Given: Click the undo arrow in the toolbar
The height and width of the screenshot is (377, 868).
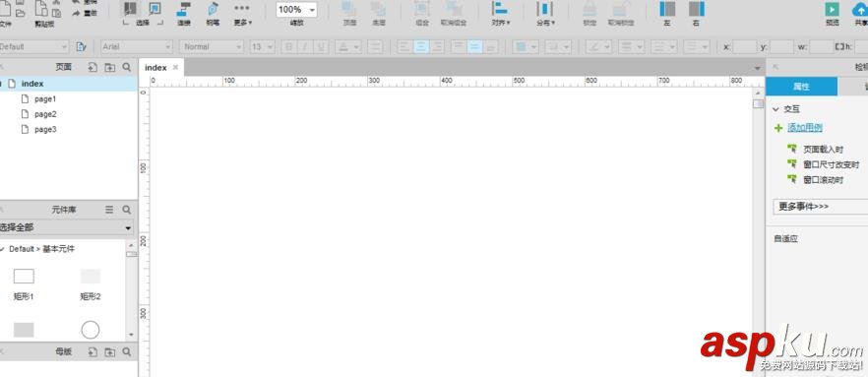Looking at the screenshot, I should (77, 2).
